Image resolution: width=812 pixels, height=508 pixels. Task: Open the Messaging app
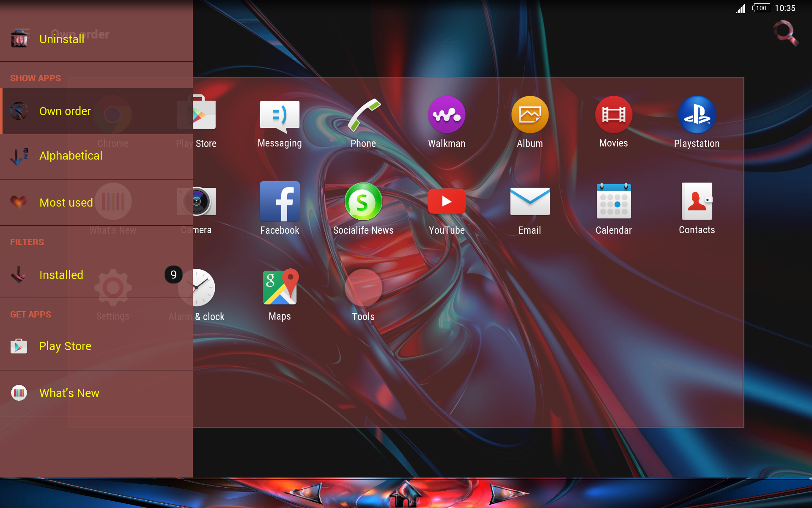click(280, 123)
